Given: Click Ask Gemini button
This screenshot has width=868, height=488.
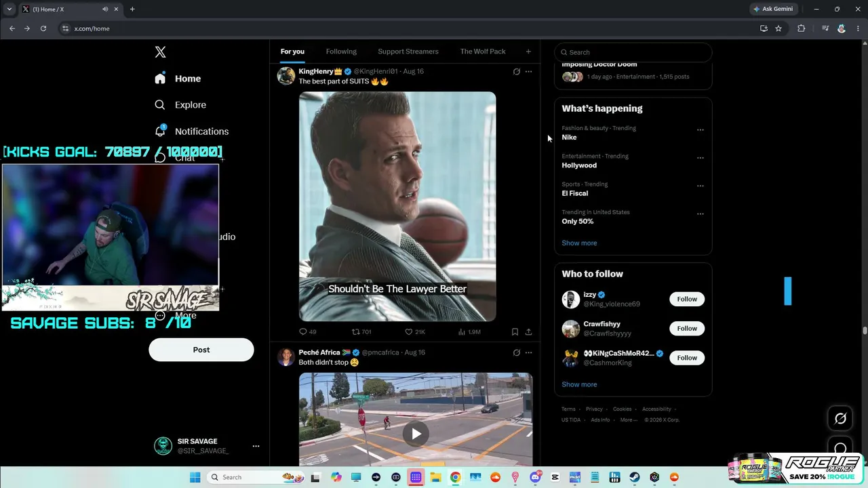Looking at the screenshot, I should pyautogui.click(x=773, y=9).
